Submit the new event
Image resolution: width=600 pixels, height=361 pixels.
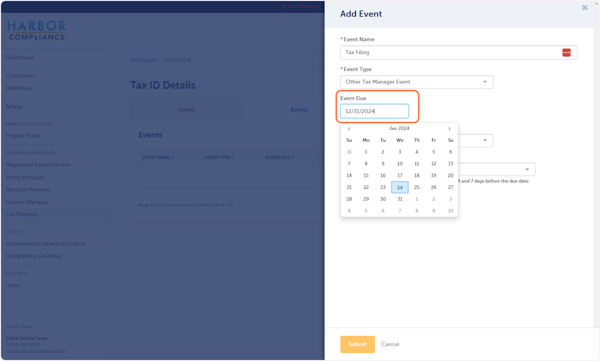[357, 344]
